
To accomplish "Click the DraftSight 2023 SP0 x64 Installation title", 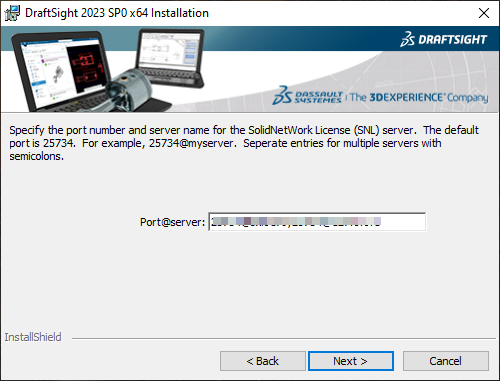I will pos(117,13).
